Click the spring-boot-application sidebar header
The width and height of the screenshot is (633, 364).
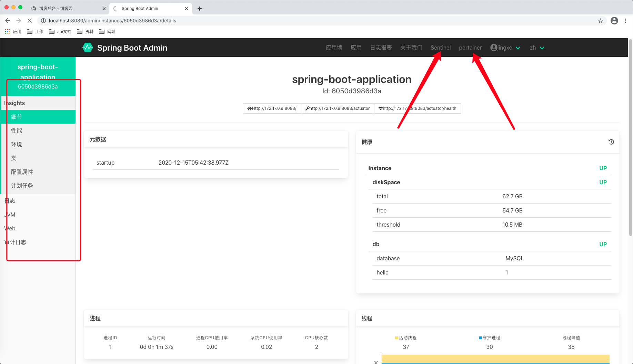(38, 76)
